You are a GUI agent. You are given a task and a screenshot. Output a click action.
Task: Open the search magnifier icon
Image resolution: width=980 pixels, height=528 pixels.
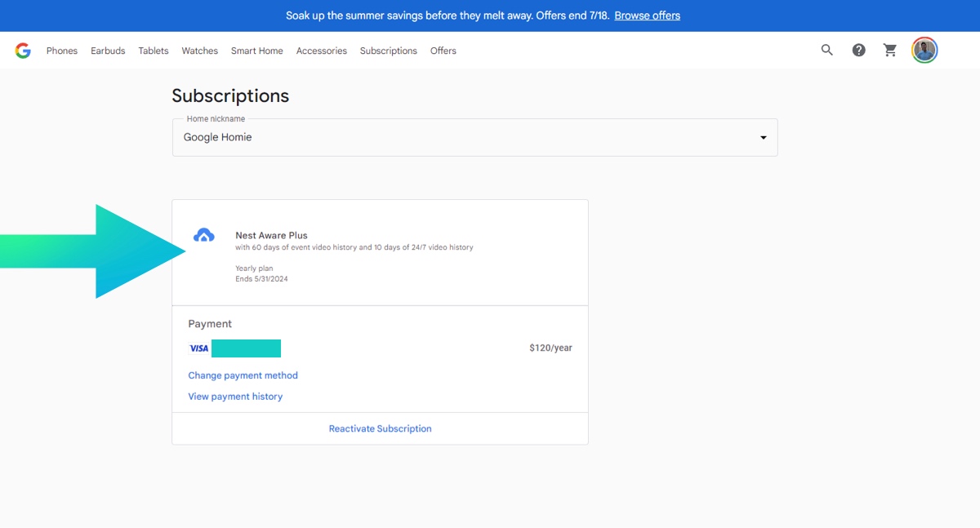(x=827, y=50)
